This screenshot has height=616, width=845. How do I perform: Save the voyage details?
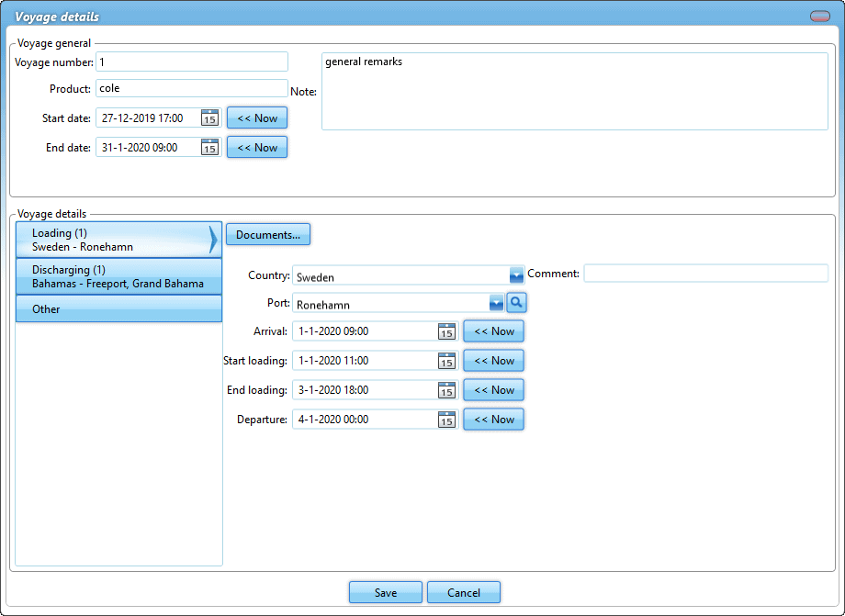pos(386,592)
